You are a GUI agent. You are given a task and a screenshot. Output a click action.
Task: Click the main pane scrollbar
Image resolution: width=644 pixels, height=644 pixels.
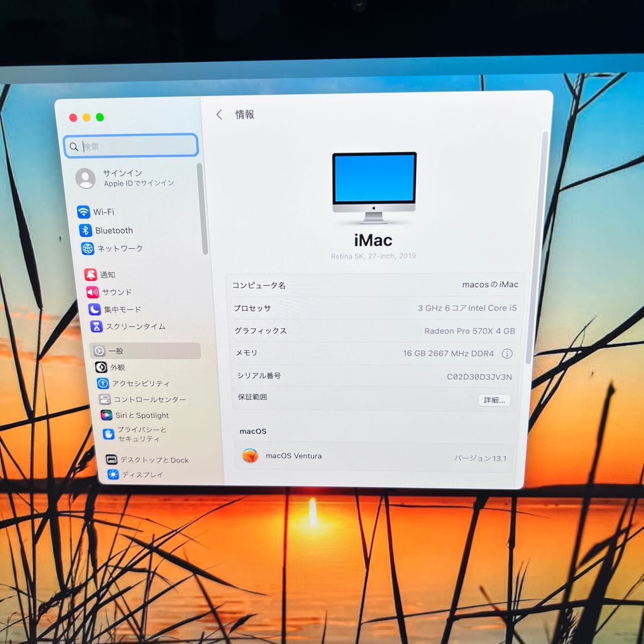coord(537,247)
